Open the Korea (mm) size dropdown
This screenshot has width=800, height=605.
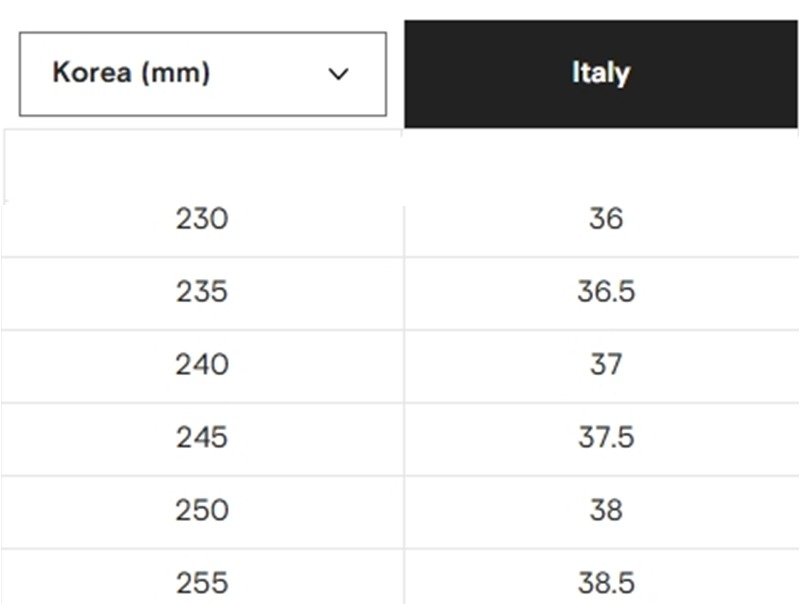pyautogui.click(x=202, y=74)
